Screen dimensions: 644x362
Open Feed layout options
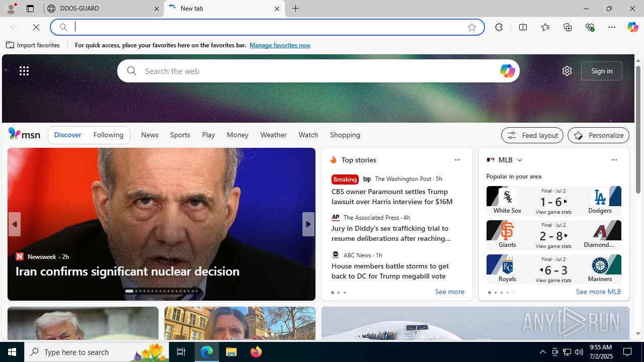(532, 135)
